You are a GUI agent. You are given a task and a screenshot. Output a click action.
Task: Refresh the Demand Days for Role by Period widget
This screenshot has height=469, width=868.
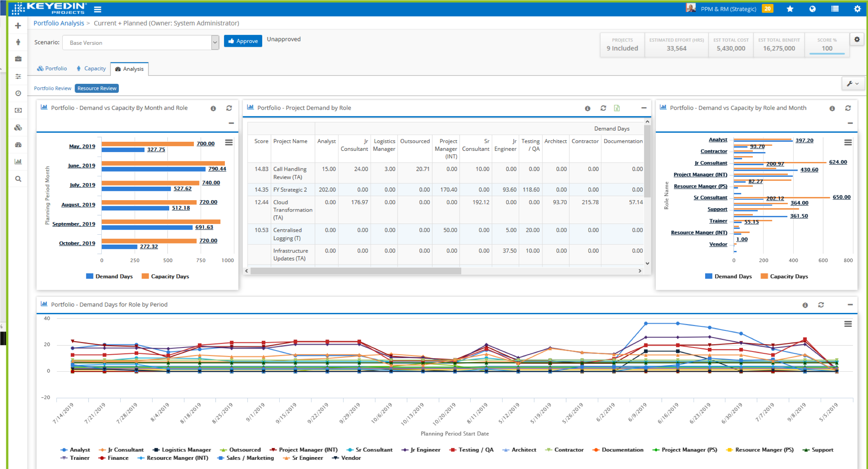[x=821, y=305]
